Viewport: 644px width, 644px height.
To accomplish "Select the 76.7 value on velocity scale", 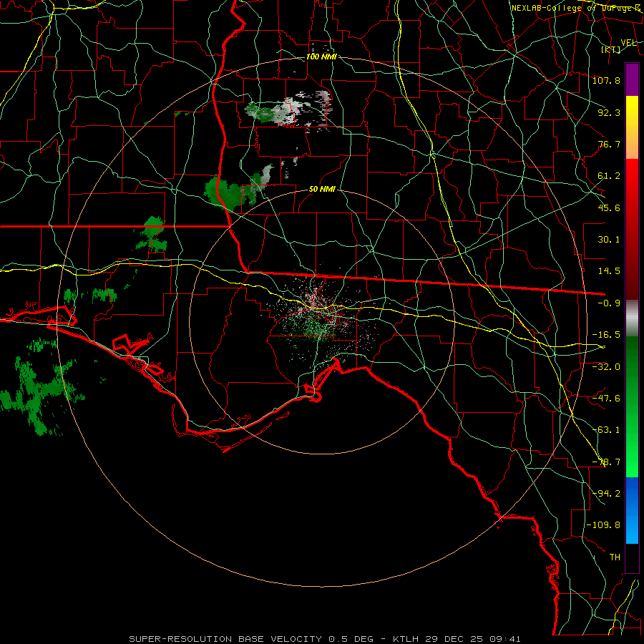I will pos(609,144).
